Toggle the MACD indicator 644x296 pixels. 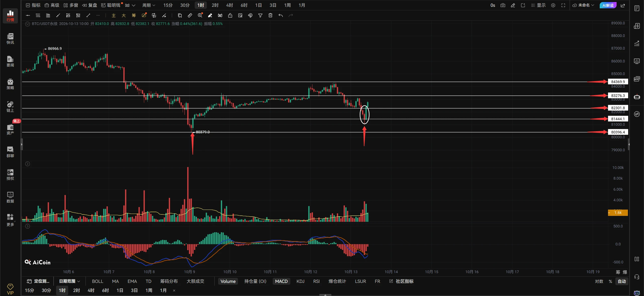pyautogui.click(x=281, y=281)
